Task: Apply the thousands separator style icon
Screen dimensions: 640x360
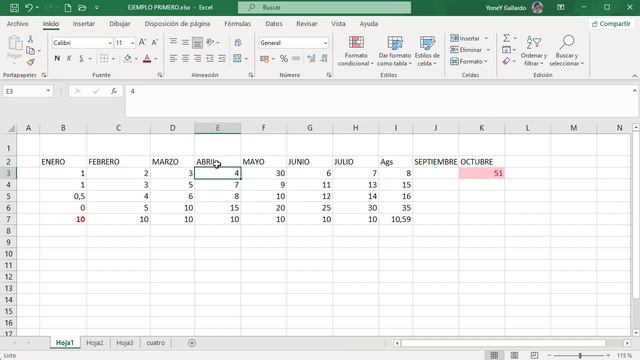Action: coord(296,59)
